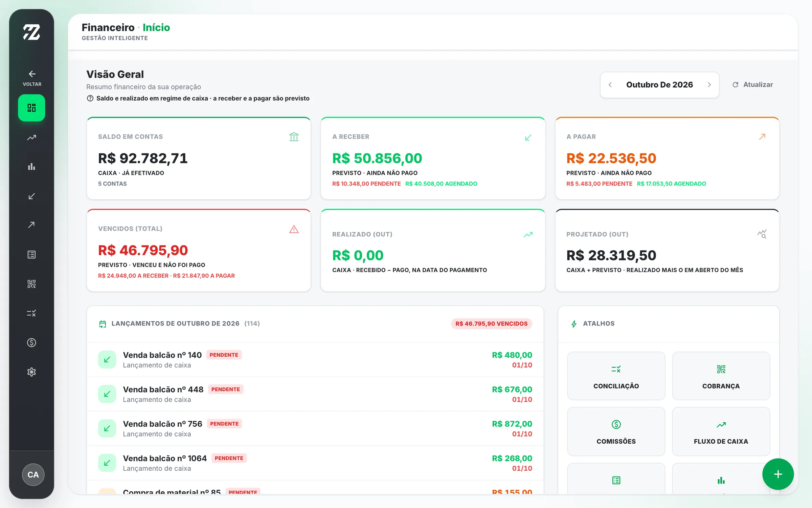Open the QR code icon in sidebar
The height and width of the screenshot is (508, 812).
31,284
